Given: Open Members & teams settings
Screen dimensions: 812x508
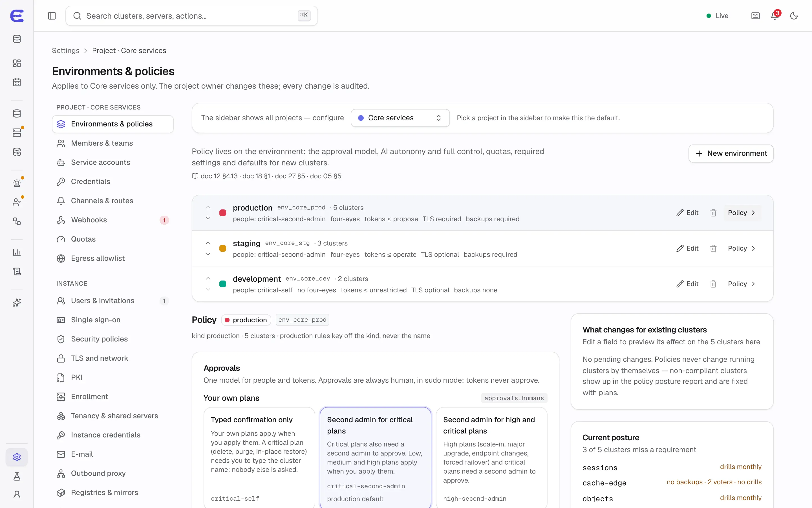Looking at the screenshot, I should (113, 143).
